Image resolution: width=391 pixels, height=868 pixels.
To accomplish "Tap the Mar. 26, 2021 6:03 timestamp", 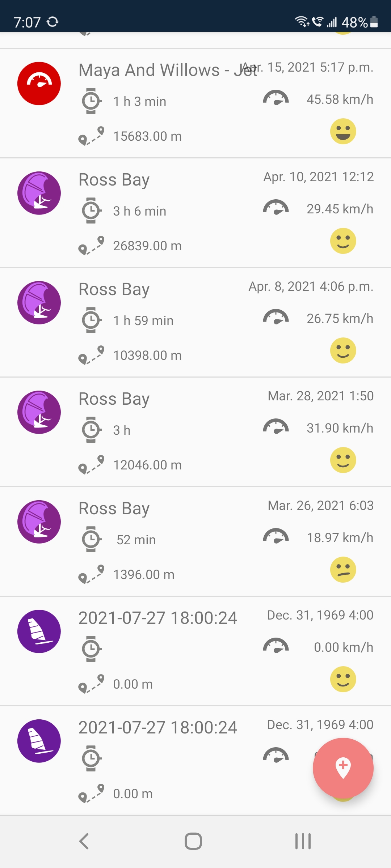I will tap(320, 506).
